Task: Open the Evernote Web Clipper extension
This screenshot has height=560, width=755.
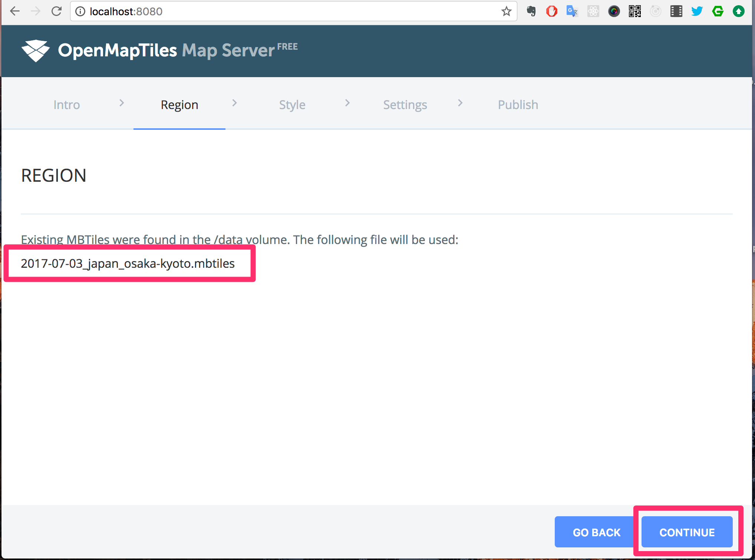Action: click(531, 11)
